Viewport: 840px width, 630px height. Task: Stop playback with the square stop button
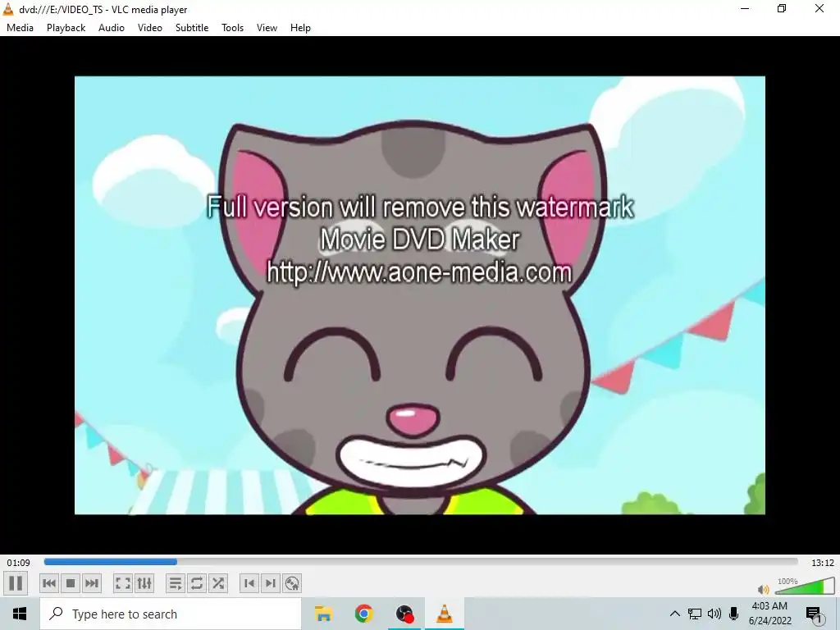(x=71, y=583)
